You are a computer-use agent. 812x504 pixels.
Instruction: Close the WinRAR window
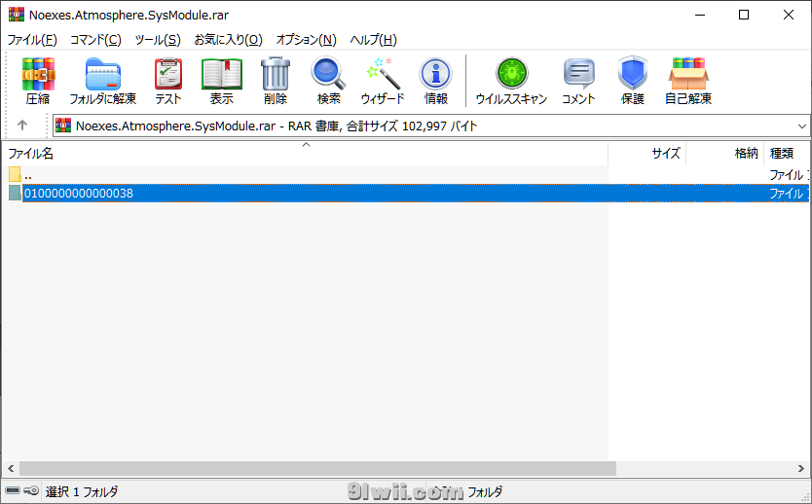(789, 15)
